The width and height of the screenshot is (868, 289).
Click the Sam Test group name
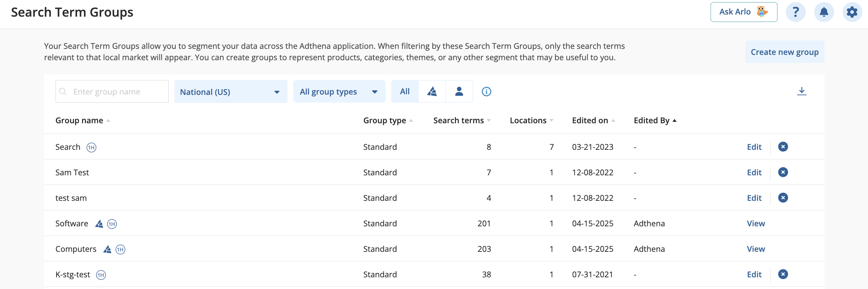click(72, 172)
